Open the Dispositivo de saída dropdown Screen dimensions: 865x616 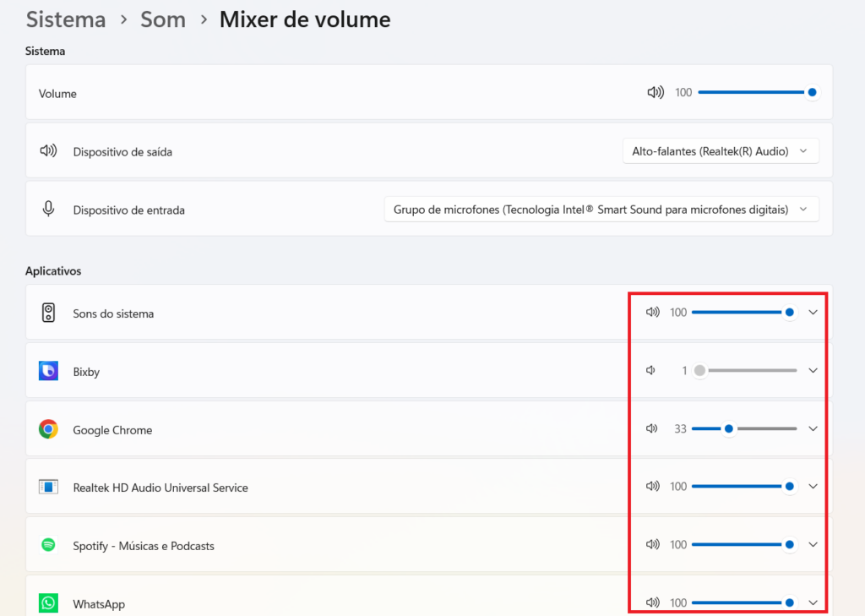coord(721,151)
